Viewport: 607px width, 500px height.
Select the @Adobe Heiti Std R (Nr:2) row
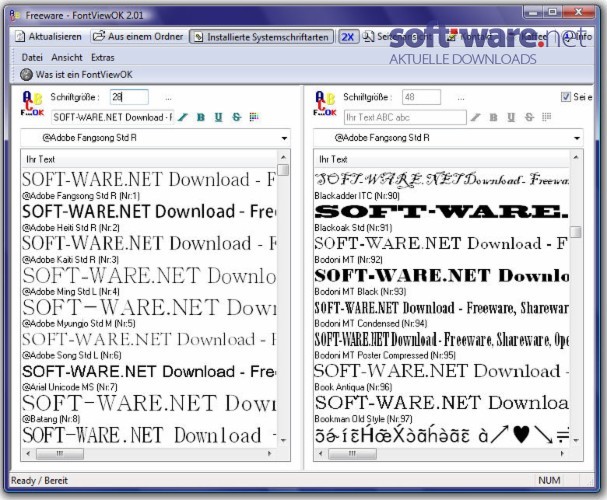click(149, 217)
